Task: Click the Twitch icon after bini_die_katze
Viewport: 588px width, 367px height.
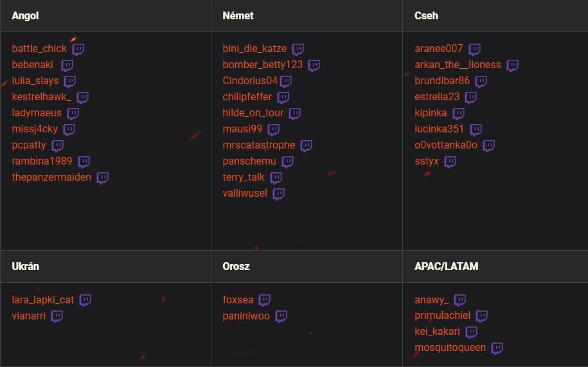Action: click(x=298, y=49)
